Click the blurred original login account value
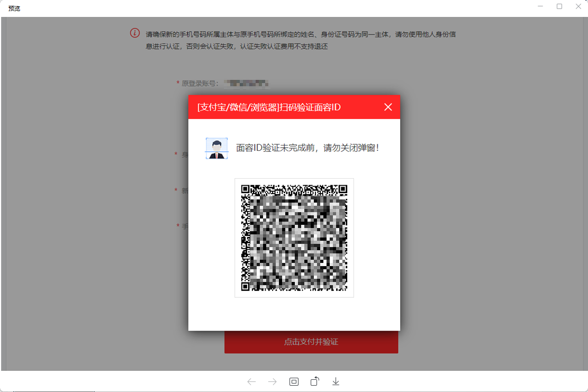 [247, 83]
